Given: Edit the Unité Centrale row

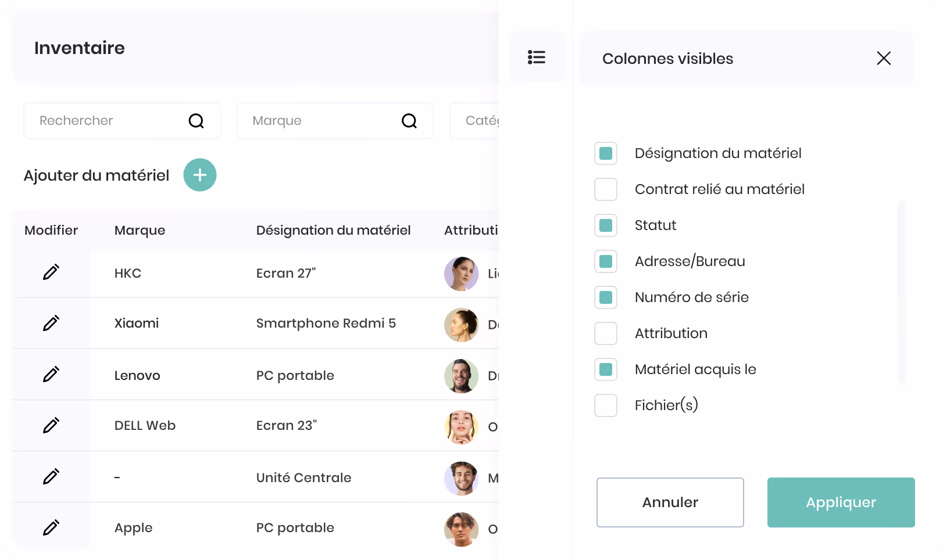Looking at the screenshot, I should click(51, 476).
